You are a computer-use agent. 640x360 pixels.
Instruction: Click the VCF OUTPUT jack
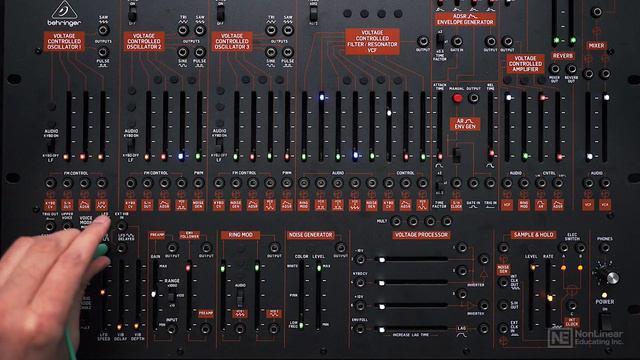tap(423, 41)
